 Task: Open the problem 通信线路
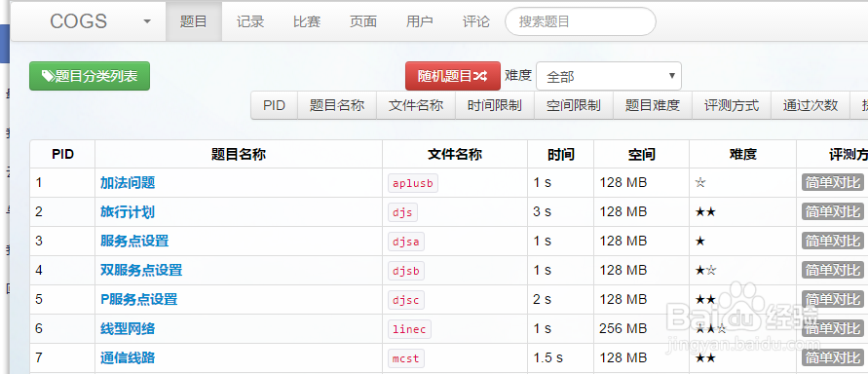pyautogui.click(x=128, y=357)
